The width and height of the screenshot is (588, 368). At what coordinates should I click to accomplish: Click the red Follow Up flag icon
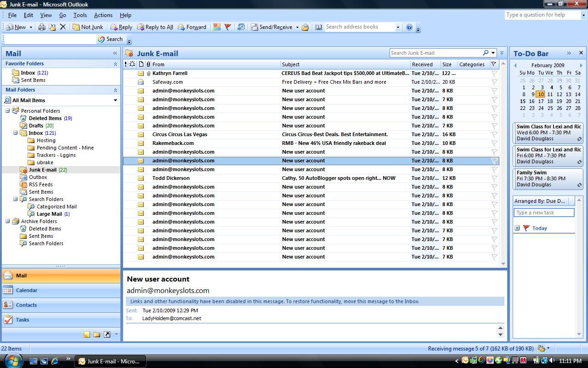coord(227,27)
